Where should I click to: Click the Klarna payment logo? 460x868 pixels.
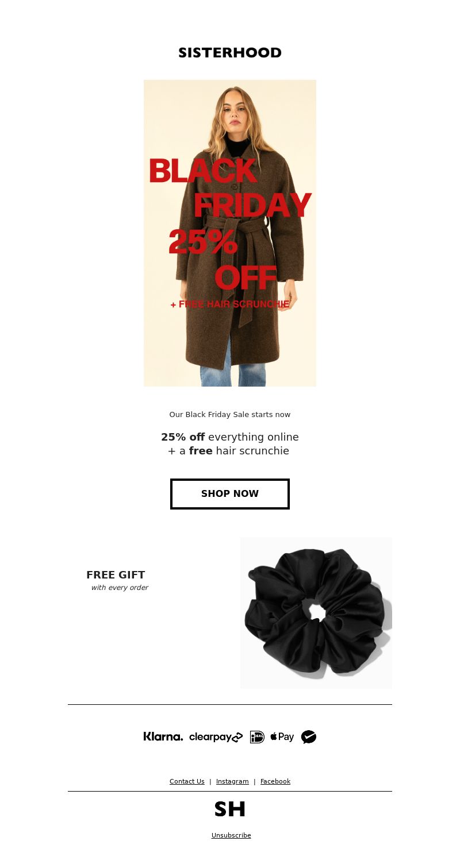point(163,736)
